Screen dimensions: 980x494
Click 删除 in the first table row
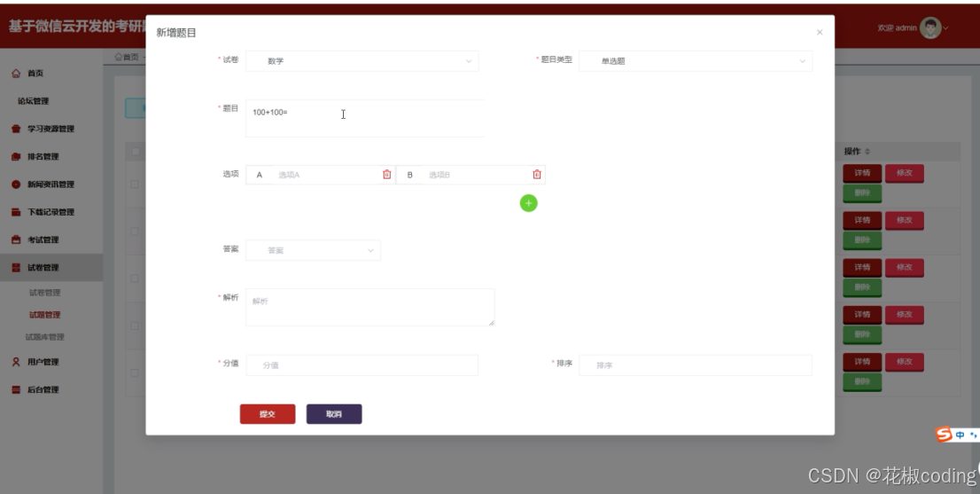[x=862, y=193]
